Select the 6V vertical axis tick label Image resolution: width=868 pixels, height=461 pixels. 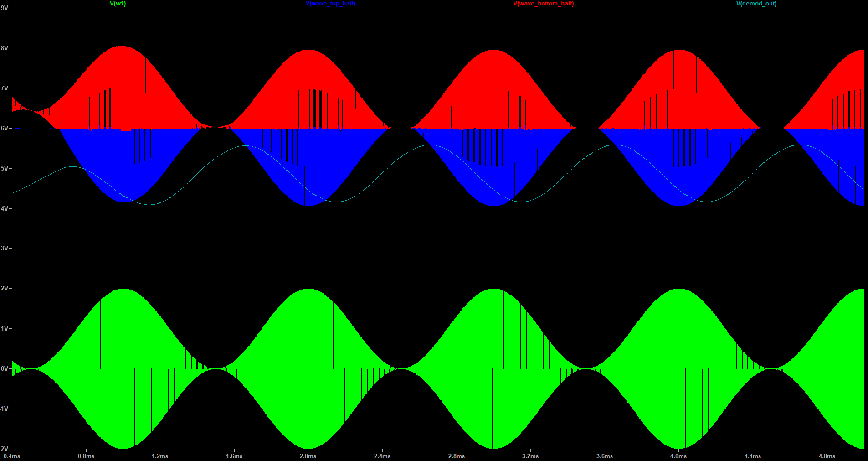pos(5,128)
